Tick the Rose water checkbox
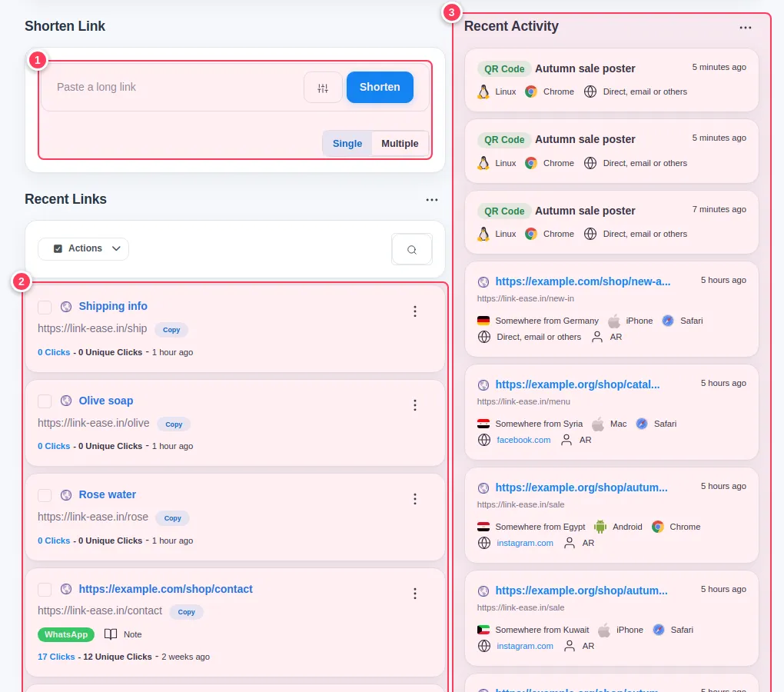The height and width of the screenshot is (692, 784). pos(45,495)
